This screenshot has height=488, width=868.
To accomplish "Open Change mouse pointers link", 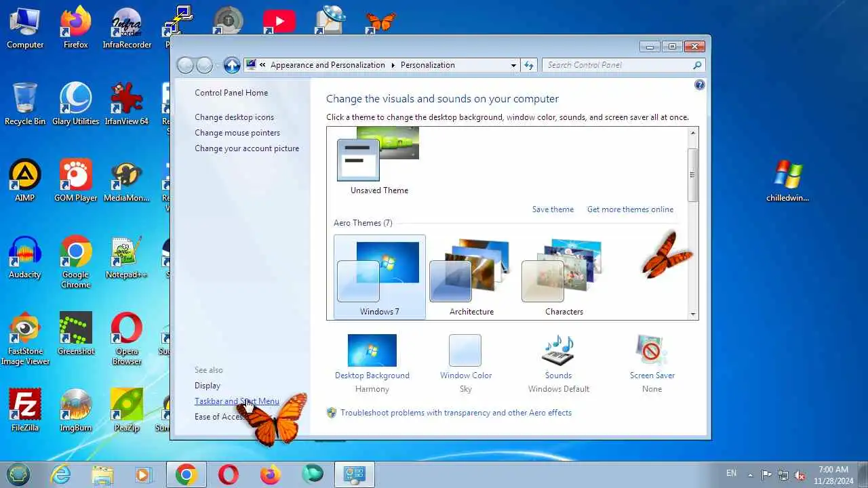I will pyautogui.click(x=237, y=133).
